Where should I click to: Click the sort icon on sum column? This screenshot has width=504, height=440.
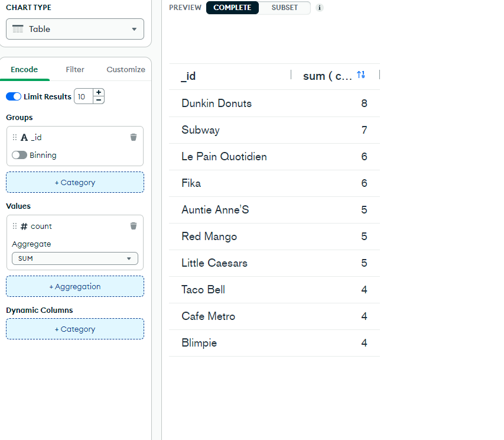pos(361,75)
